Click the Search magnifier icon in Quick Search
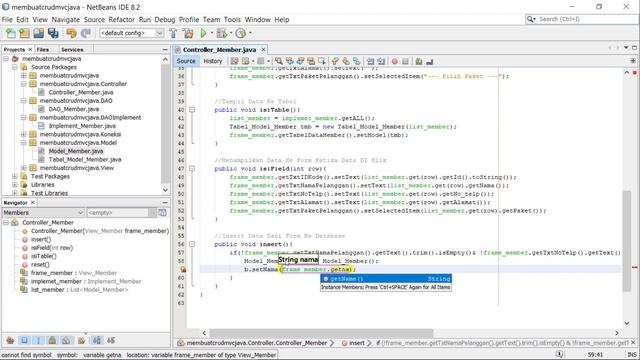 pyautogui.click(x=531, y=19)
